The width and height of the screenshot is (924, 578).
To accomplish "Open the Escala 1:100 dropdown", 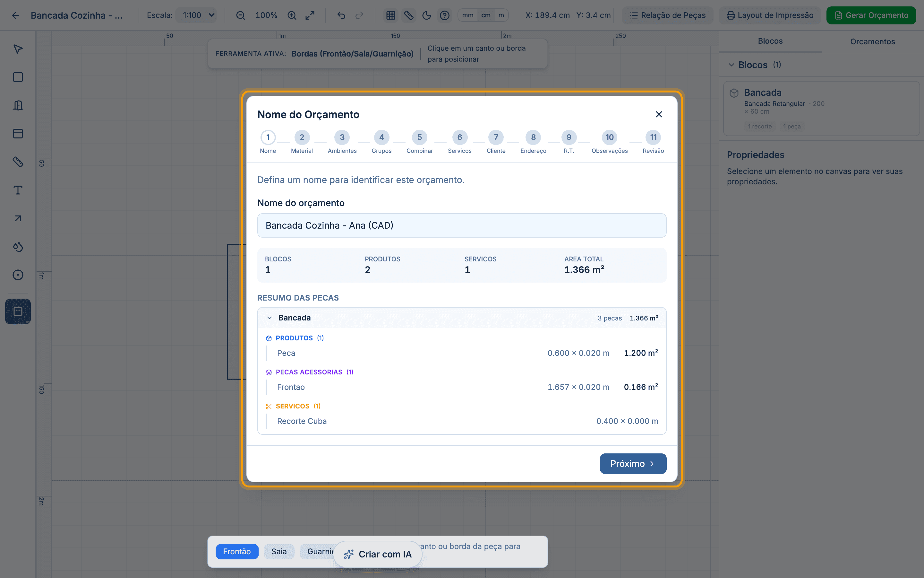I will tap(197, 15).
